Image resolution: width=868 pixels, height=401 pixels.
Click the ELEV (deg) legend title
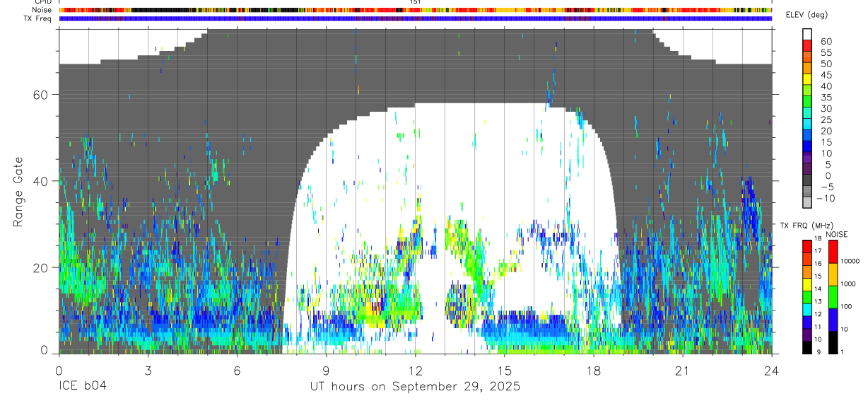click(806, 15)
